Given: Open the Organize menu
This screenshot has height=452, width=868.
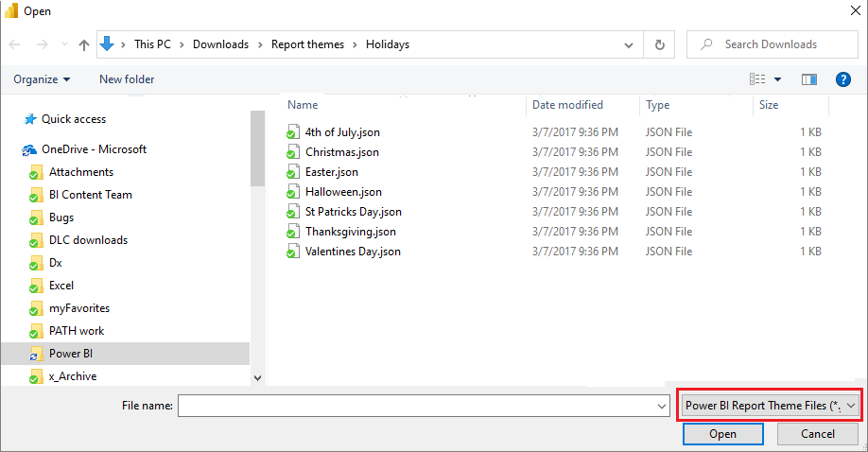Looking at the screenshot, I should tap(42, 79).
